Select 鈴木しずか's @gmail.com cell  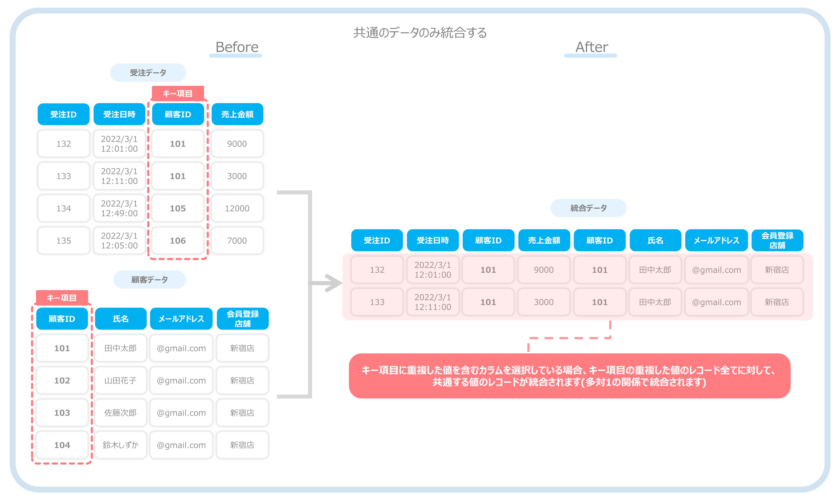181,445
